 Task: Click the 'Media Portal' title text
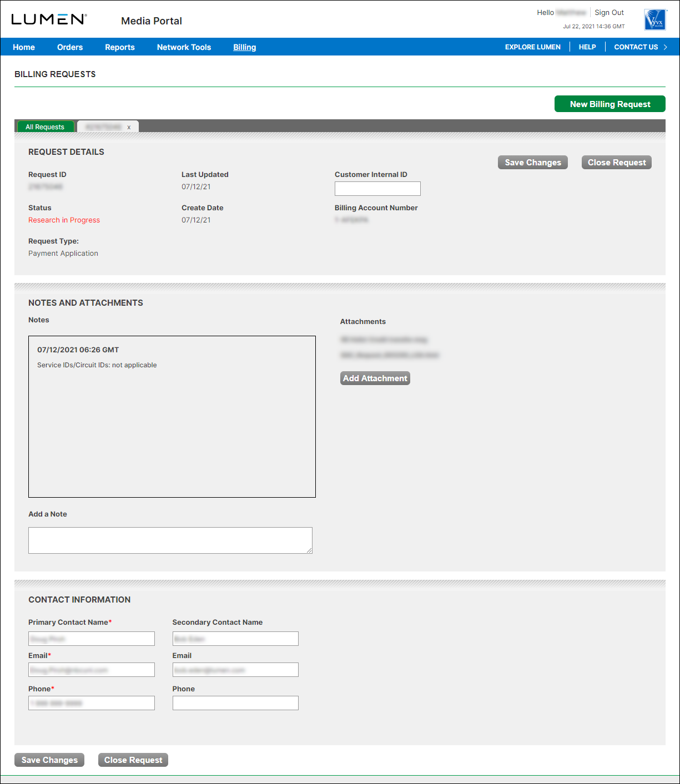[x=152, y=21]
